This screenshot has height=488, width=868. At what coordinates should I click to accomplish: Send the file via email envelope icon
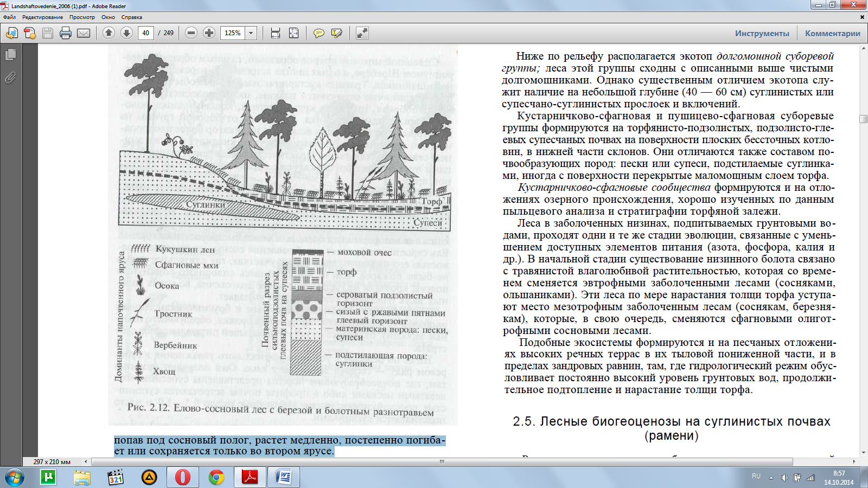84,33
